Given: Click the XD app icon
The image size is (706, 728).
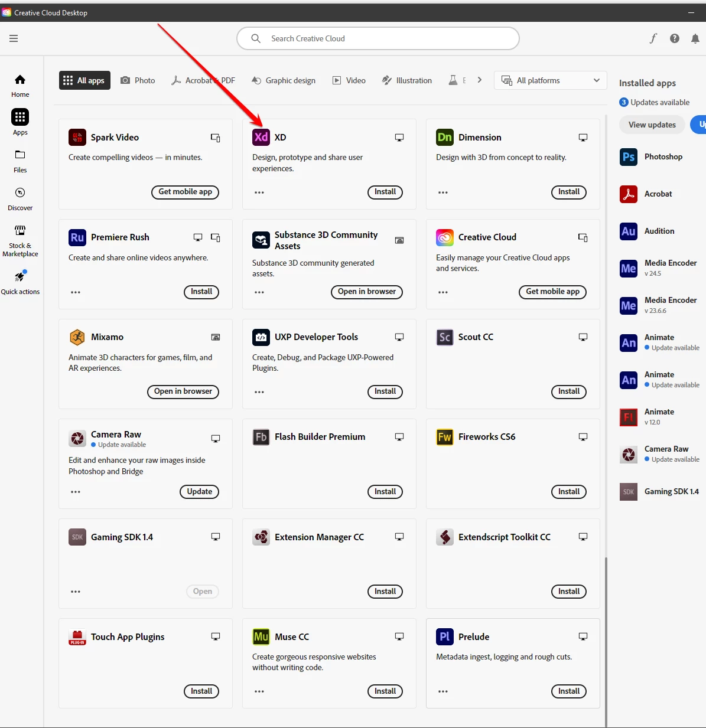Looking at the screenshot, I should 261,138.
